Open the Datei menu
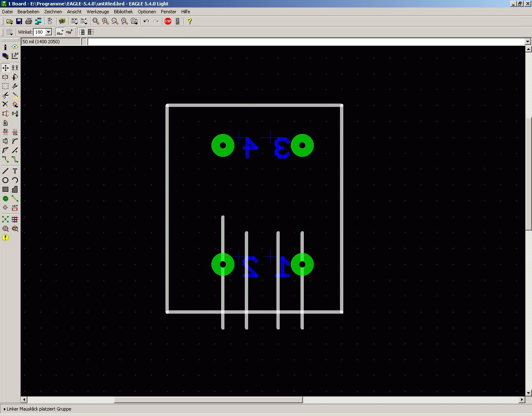The height and width of the screenshot is (416, 532). (7, 12)
